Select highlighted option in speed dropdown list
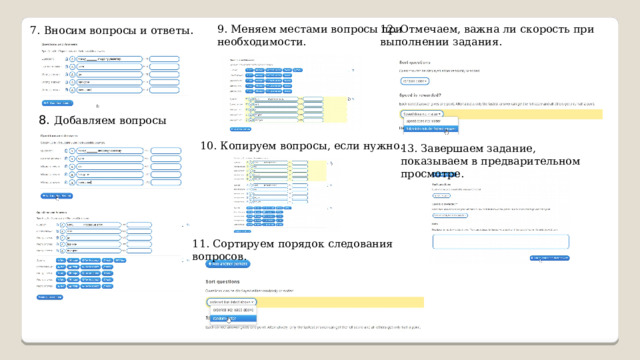 [x=431, y=129]
